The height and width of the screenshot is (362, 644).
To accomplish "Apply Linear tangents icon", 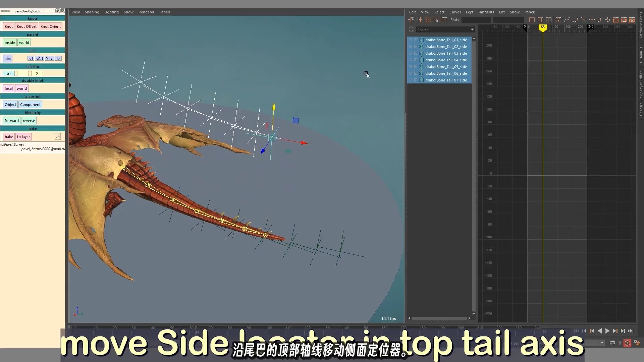I will coord(584,20).
